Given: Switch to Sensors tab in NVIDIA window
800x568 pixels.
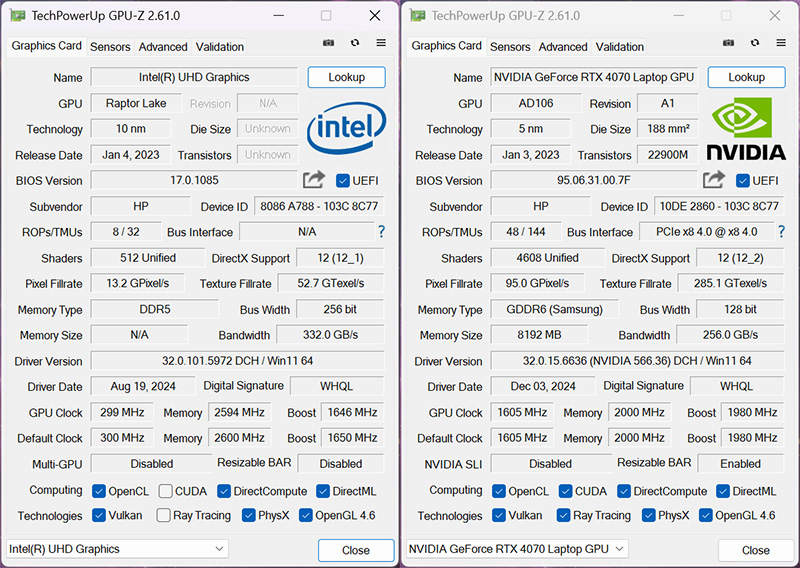Looking at the screenshot, I should click(x=510, y=47).
